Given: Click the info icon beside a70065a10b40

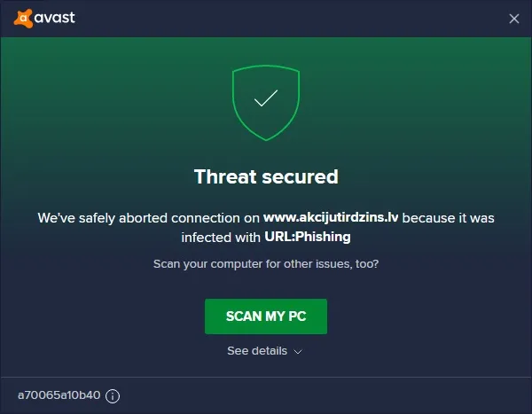Looking at the screenshot, I should click(113, 396).
